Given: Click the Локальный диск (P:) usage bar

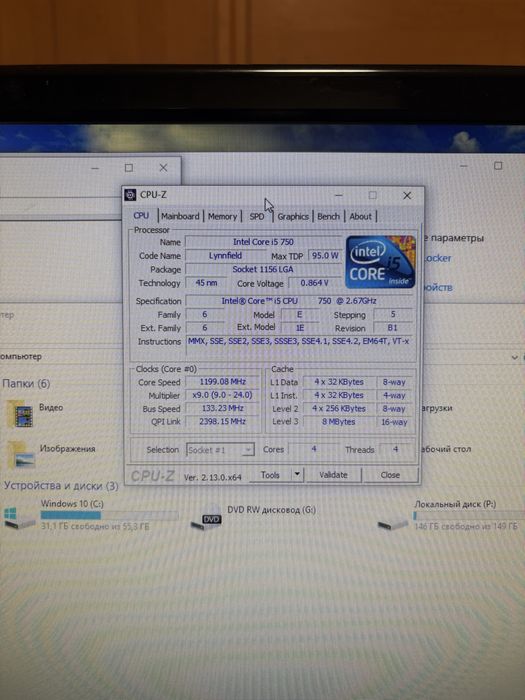Looking at the screenshot, I should point(469,516).
